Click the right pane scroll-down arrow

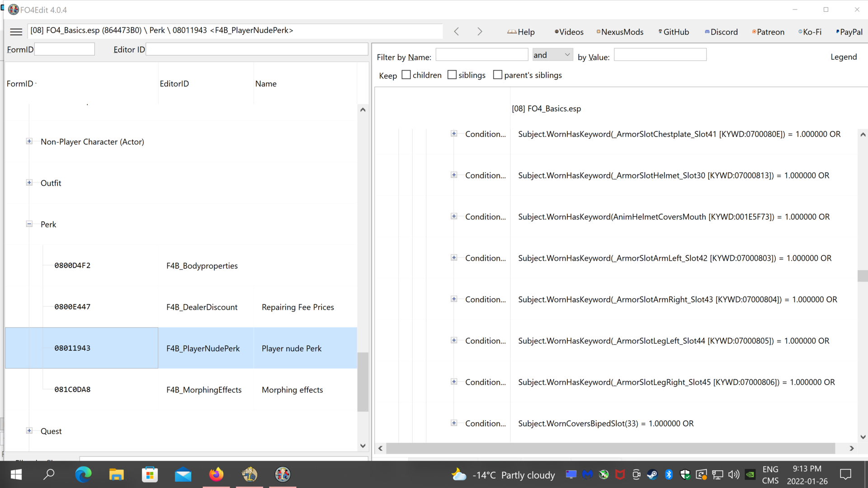point(863,437)
